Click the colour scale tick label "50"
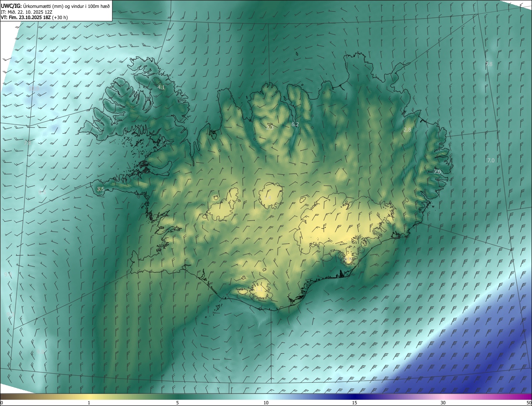This screenshot has width=532, height=406. [529, 403]
